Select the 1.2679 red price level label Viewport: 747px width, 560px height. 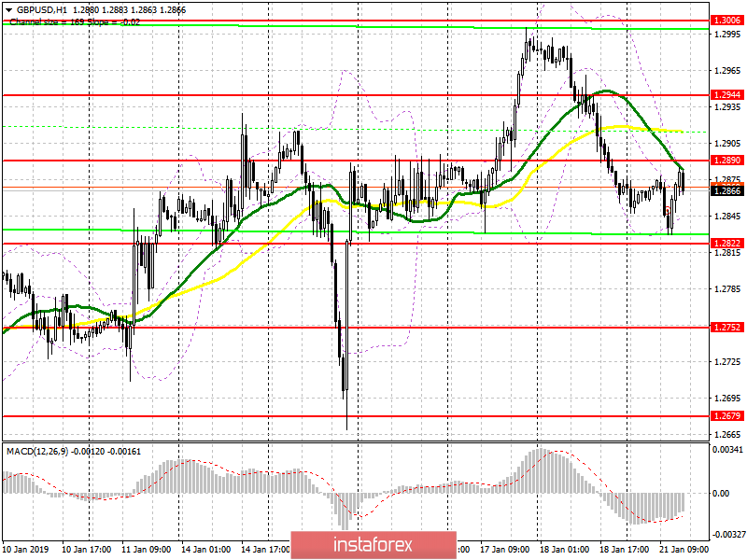(x=727, y=415)
